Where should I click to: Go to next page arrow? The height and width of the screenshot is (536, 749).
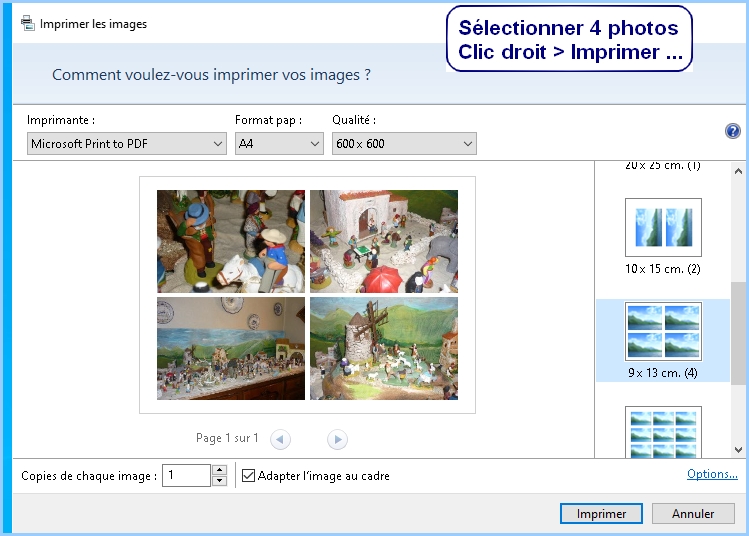(x=337, y=439)
